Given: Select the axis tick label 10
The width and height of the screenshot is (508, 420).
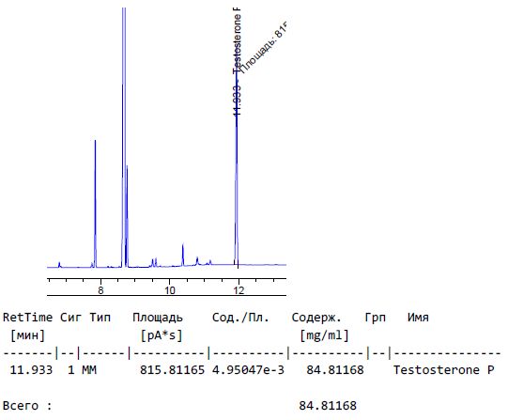Looking at the screenshot, I should [169, 289].
